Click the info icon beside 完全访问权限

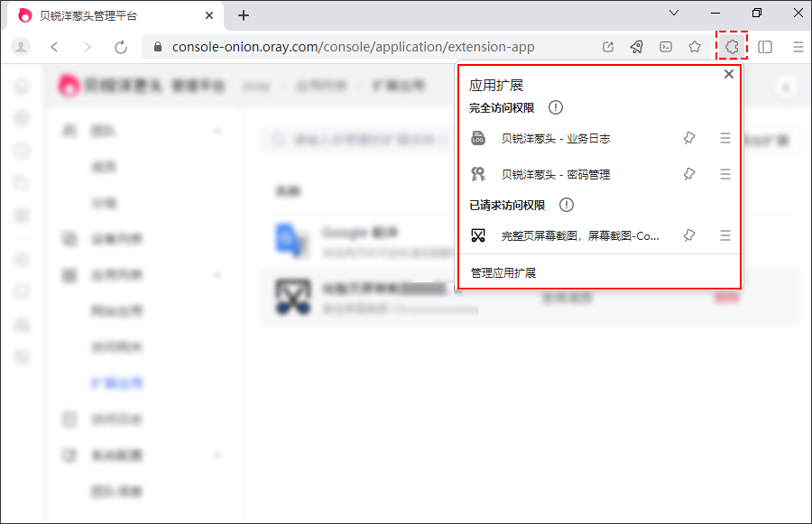tap(556, 108)
